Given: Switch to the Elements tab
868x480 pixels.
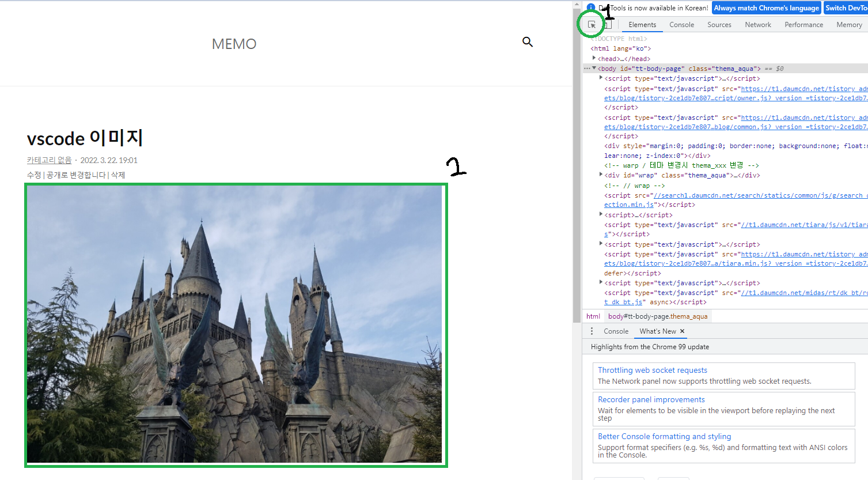Looking at the screenshot, I should pos(642,25).
